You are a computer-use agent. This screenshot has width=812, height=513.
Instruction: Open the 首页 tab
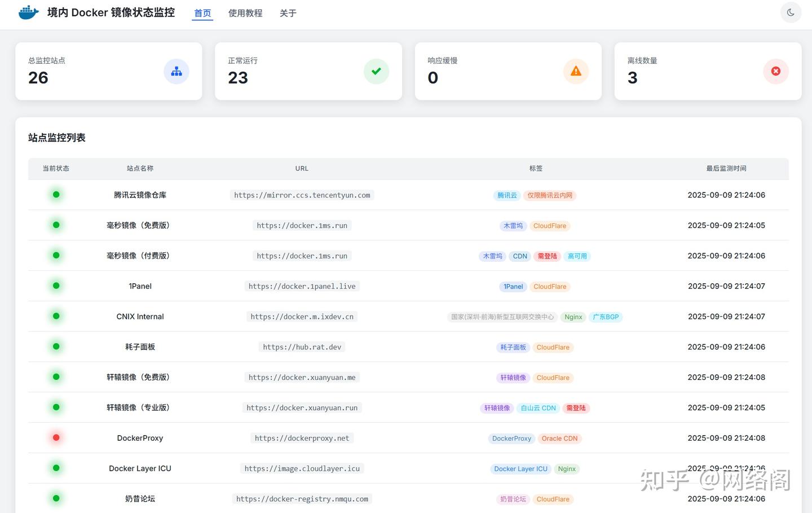coord(202,13)
